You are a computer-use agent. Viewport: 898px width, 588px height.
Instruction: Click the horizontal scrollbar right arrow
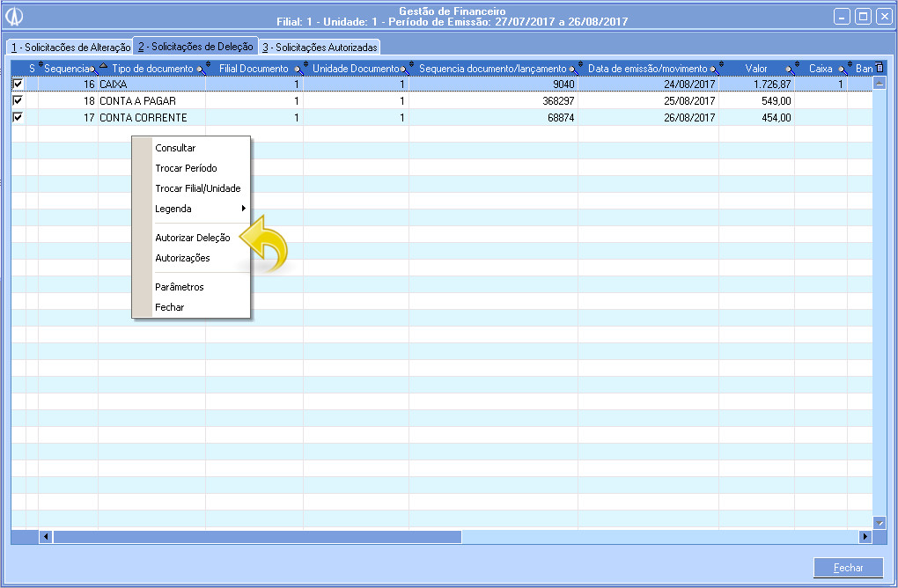pyautogui.click(x=865, y=536)
